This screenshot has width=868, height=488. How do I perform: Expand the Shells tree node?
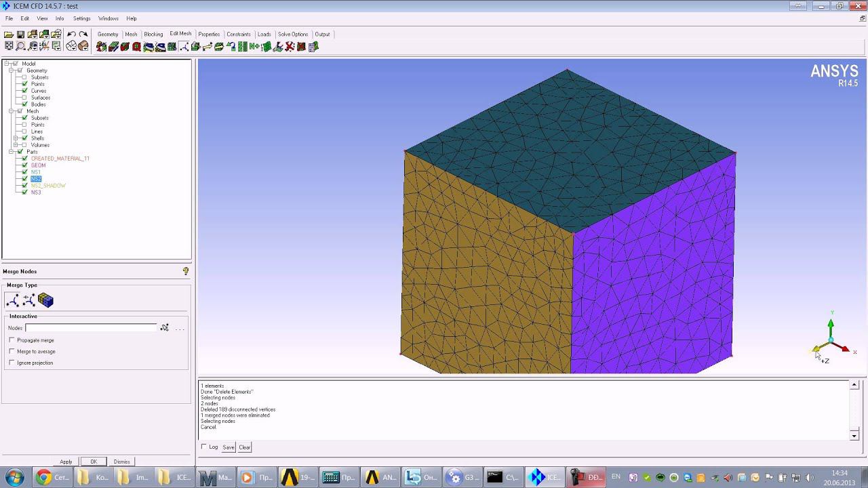click(16, 138)
